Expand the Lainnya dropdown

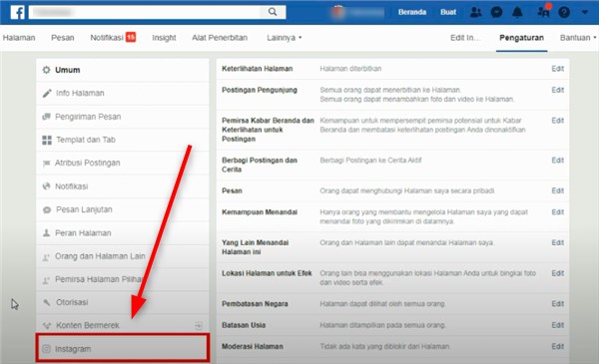pyautogui.click(x=285, y=37)
